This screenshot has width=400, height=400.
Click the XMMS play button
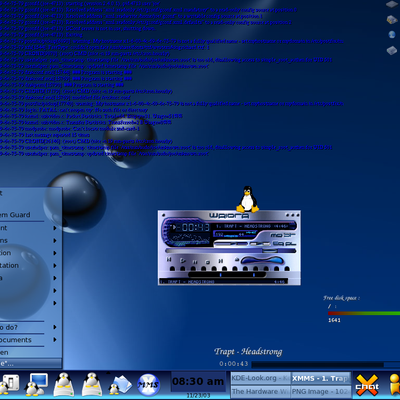(183, 260)
